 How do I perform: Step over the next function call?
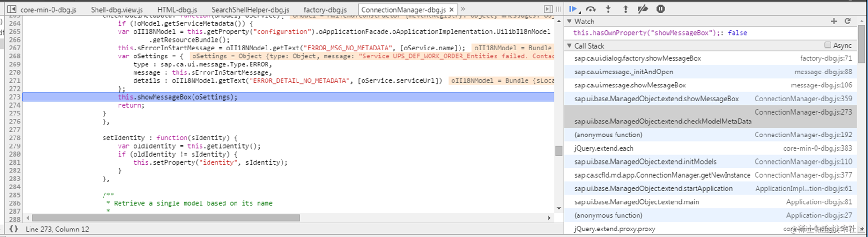click(591, 8)
